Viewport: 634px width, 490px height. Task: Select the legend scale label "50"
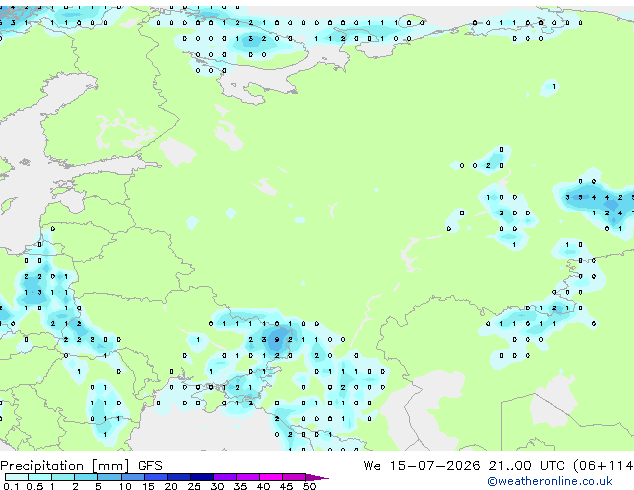pyautogui.click(x=309, y=486)
